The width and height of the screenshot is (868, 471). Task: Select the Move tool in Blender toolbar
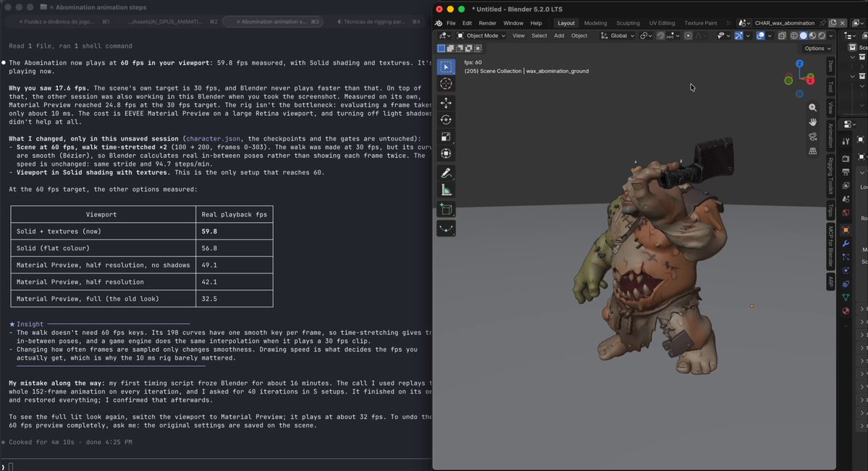(x=446, y=103)
